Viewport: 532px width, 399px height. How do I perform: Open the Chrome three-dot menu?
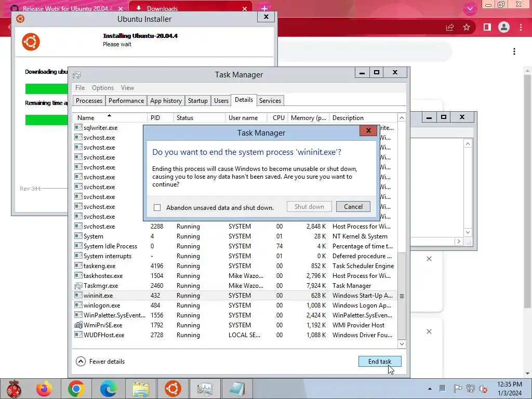tap(521, 27)
